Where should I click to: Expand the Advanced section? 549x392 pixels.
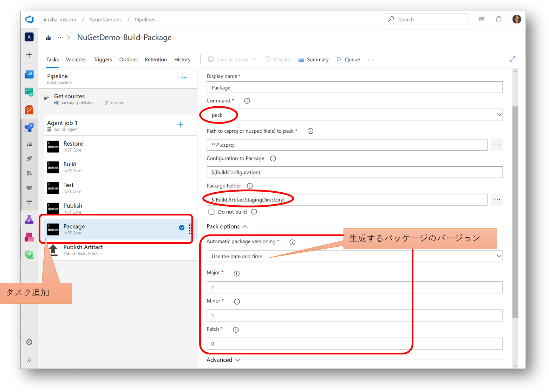(223, 360)
